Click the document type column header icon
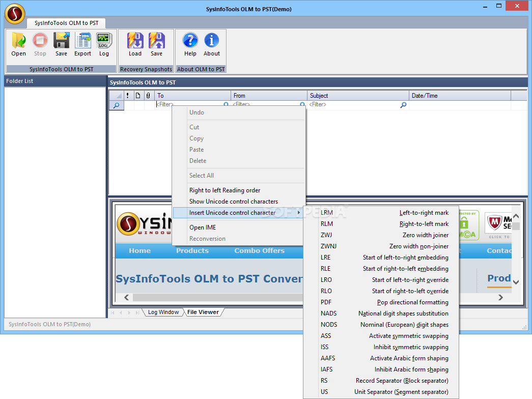The height and width of the screenshot is (399, 532). click(x=138, y=96)
